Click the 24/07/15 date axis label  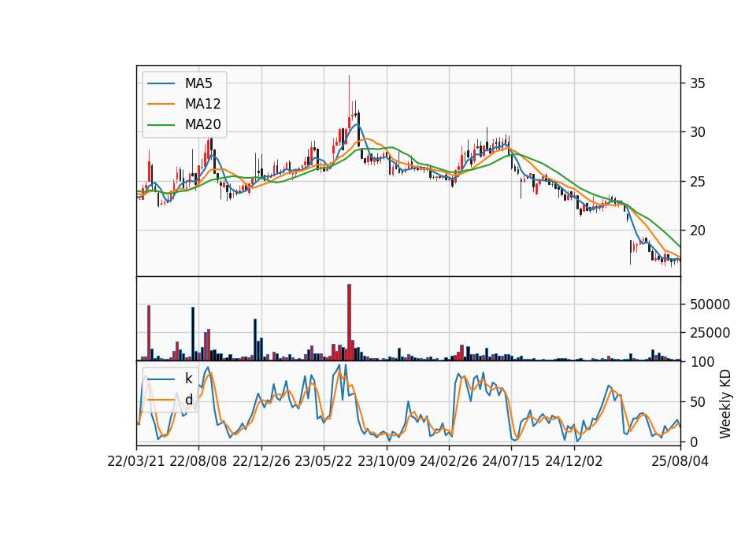511,461
